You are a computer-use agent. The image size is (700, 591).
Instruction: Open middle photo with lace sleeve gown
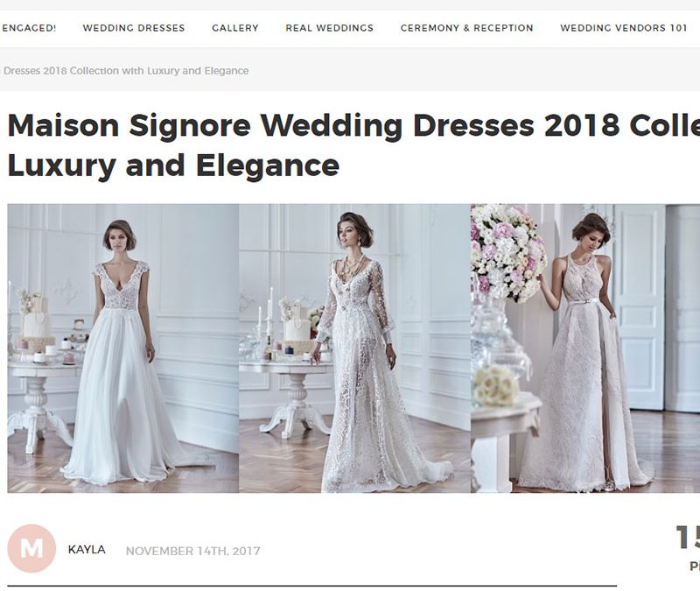tap(355, 348)
